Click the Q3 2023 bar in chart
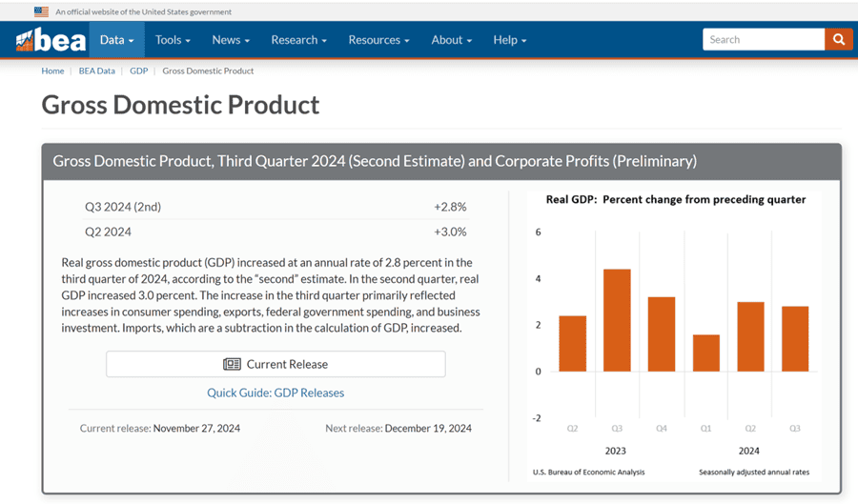 coord(617,320)
